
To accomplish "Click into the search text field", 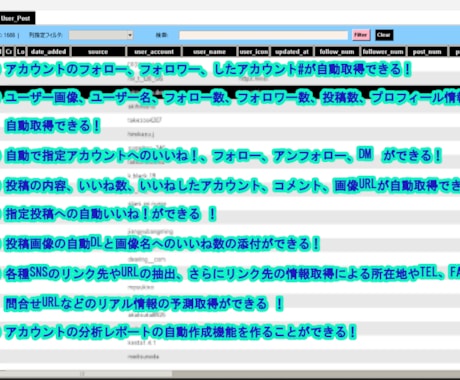I will 263,35.
